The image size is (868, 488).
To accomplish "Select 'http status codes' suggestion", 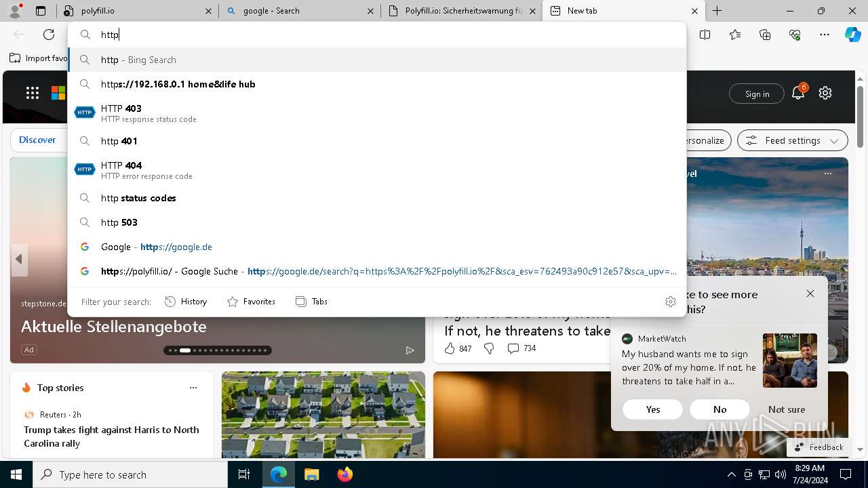I will click(x=377, y=198).
